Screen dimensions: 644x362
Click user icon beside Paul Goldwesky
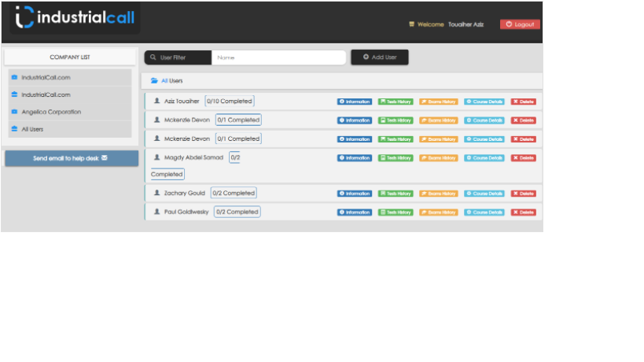(157, 212)
